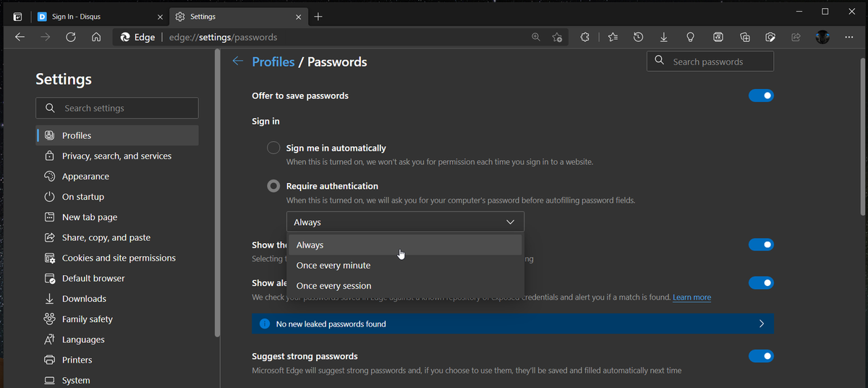Choose Once every session option
Screen dimensions: 868x388
click(405, 285)
